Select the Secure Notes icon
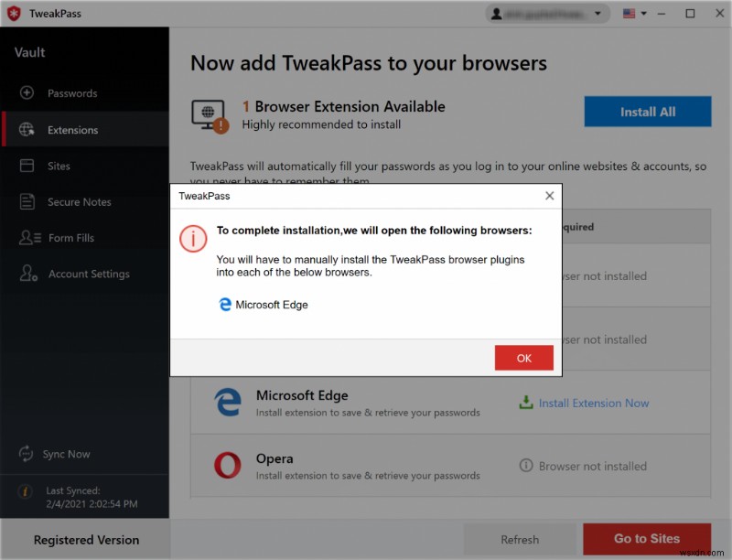This screenshot has width=732, height=560. (27, 201)
